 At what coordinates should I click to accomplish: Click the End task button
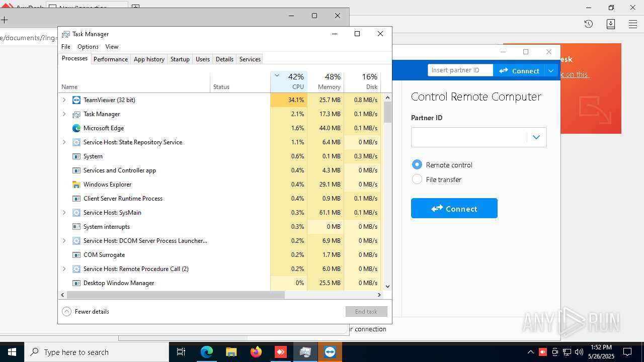click(x=366, y=312)
